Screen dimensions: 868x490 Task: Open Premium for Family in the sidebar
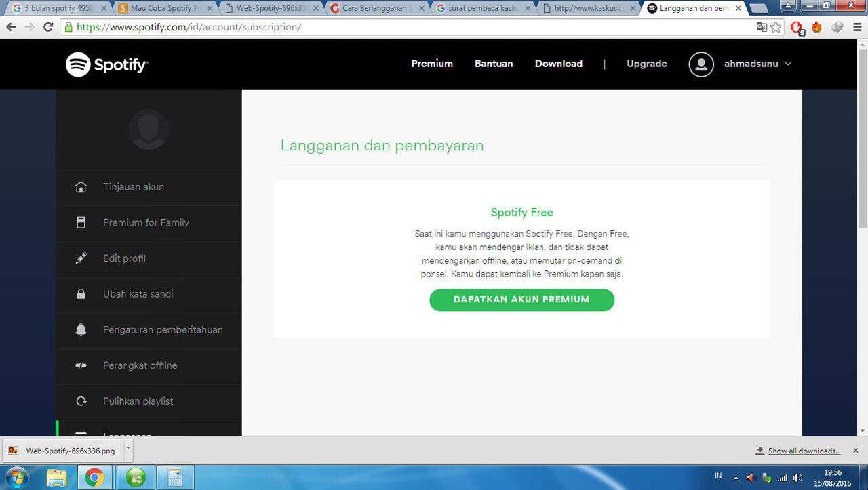tap(146, 222)
